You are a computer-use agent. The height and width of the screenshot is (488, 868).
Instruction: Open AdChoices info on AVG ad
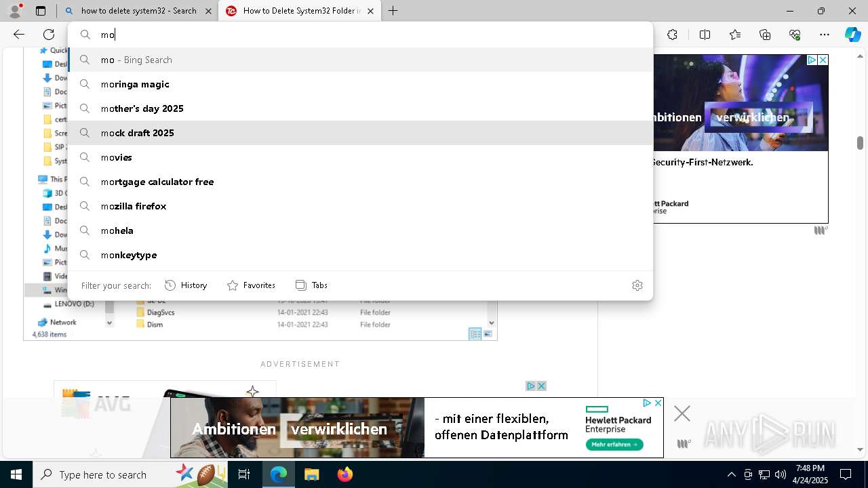(532, 386)
